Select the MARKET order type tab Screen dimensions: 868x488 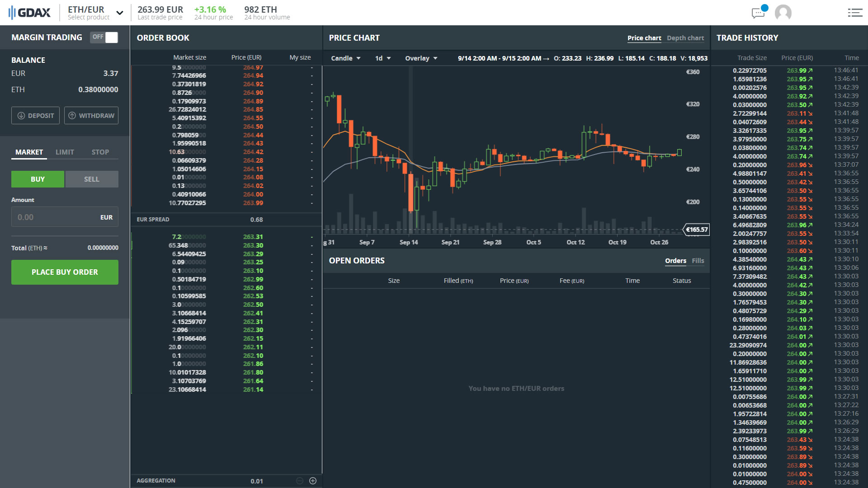click(28, 152)
